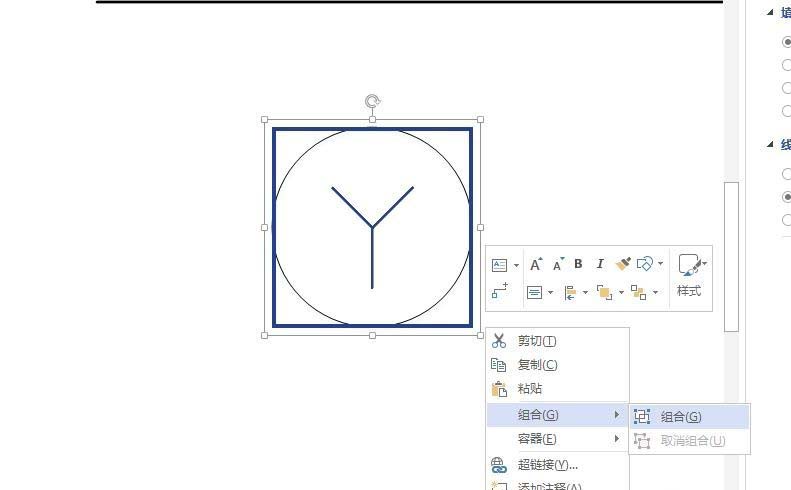Click the vertical scrollbar thumb
This screenshot has height=490, width=791.
(731, 257)
